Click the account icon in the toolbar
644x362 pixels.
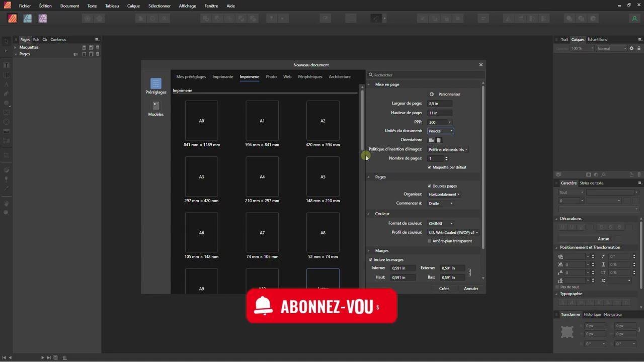point(634,19)
